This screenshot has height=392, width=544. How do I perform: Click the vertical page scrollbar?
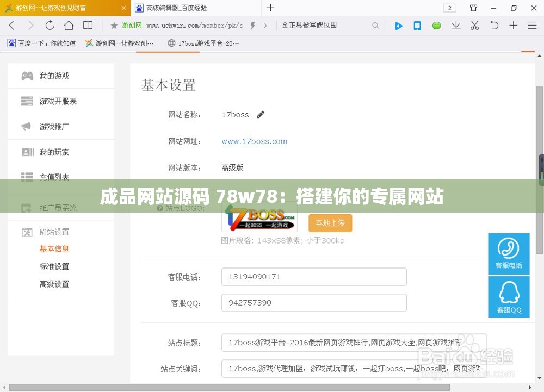click(540, 170)
